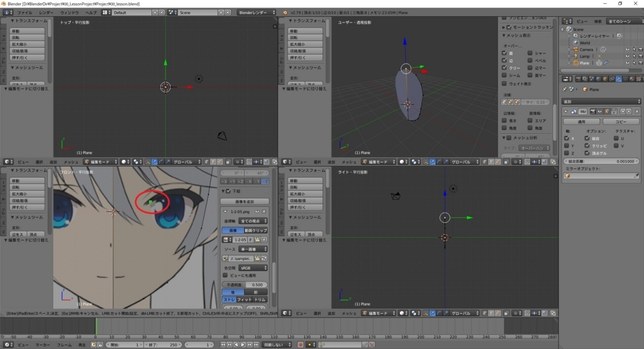
Task: Toggle Mirror modifier edit mode display
Action: point(607,111)
